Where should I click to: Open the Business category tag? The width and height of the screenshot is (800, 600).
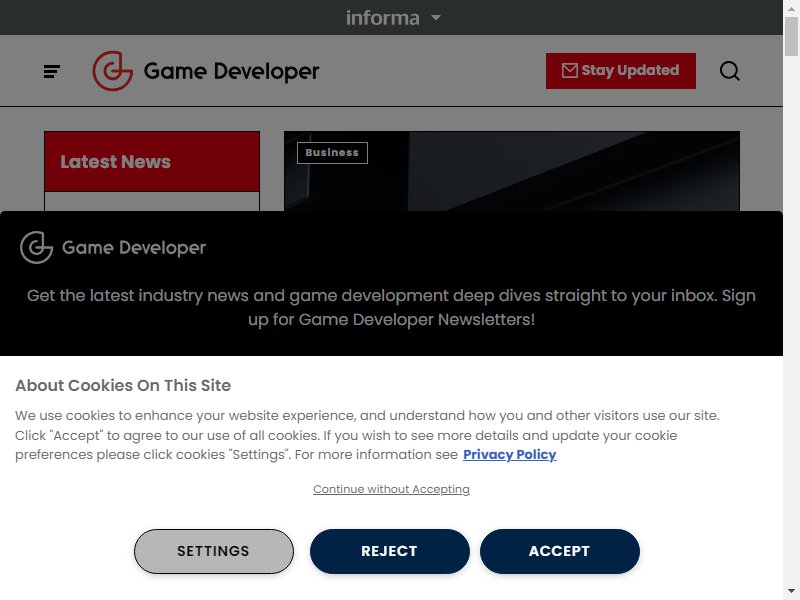[332, 153]
